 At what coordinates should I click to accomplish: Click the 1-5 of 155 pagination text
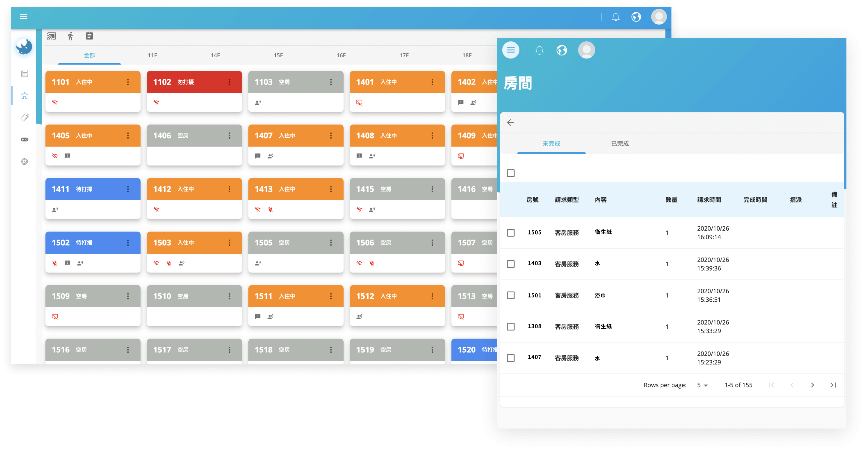pyautogui.click(x=738, y=385)
